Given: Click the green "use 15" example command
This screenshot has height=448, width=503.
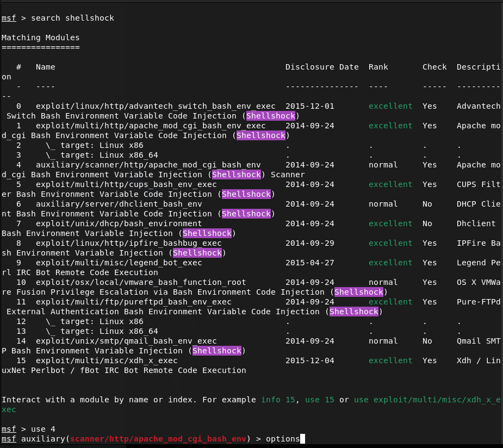Looking at the screenshot, I should click(x=320, y=400).
